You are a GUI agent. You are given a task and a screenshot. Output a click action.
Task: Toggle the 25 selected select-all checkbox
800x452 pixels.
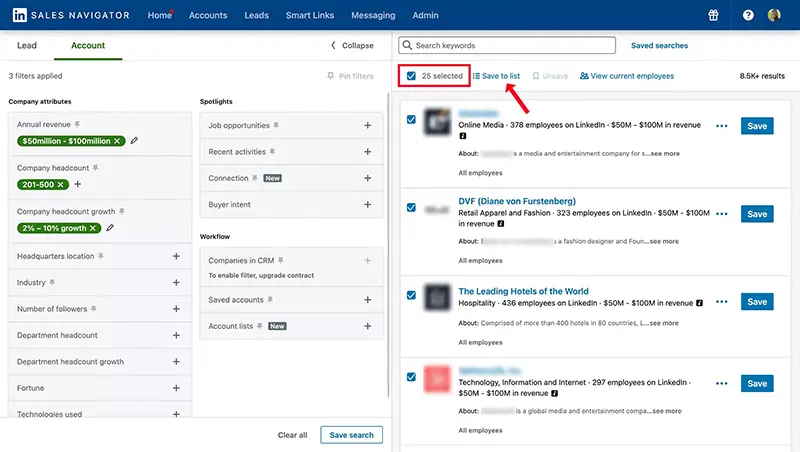411,76
